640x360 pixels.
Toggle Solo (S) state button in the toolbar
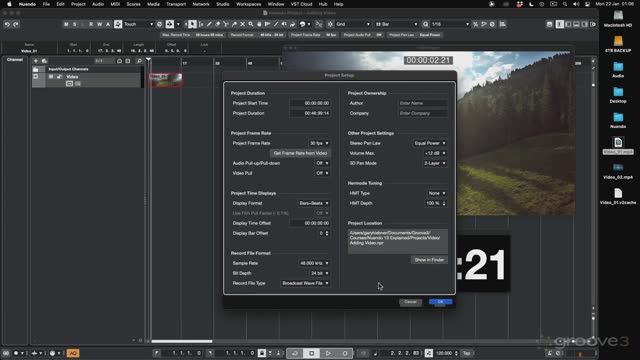(x=74, y=24)
